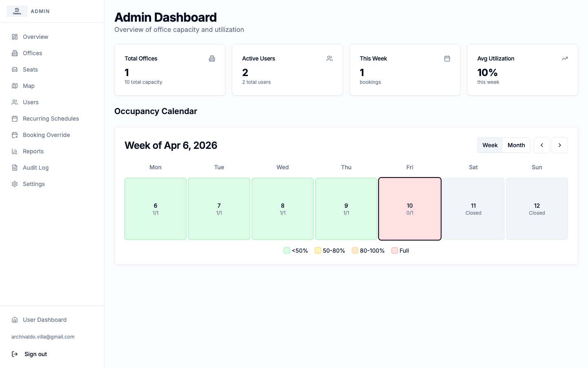588x368 pixels.
Task: Click the Settings gear icon
Action: pos(15,184)
